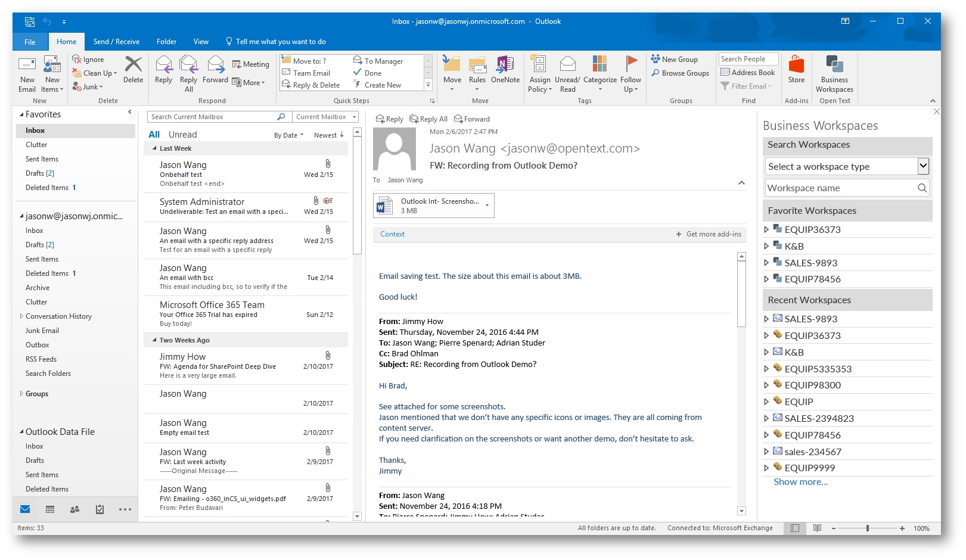Click Browse Groups
Viewport: 966px width, 560px height.
click(680, 73)
